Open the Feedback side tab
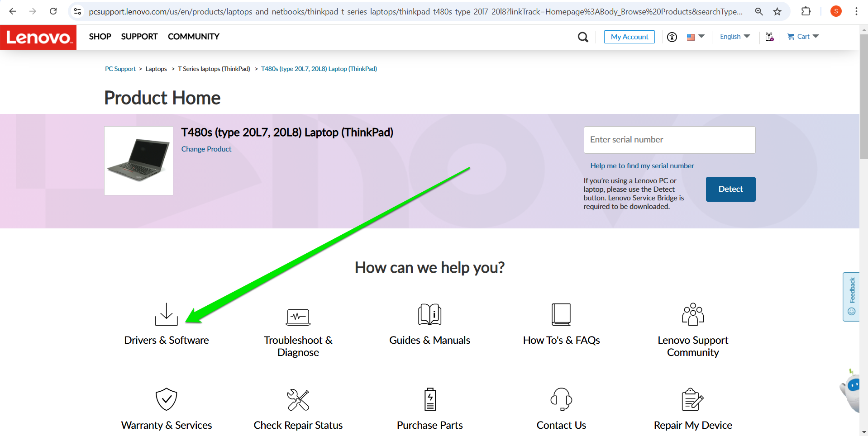 click(x=851, y=297)
